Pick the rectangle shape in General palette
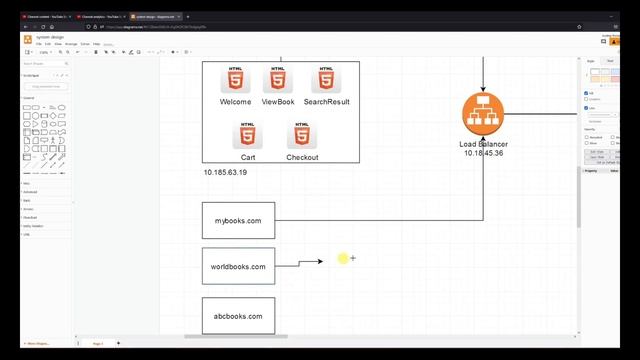 tap(27, 107)
